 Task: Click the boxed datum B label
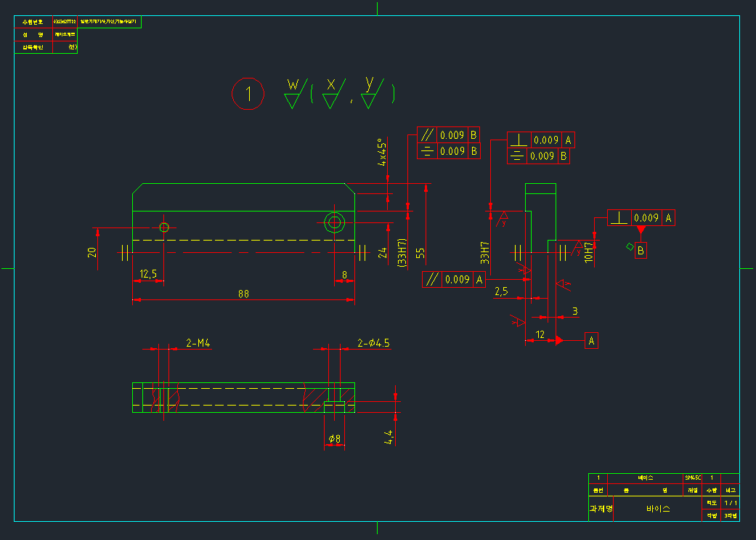coord(641,251)
